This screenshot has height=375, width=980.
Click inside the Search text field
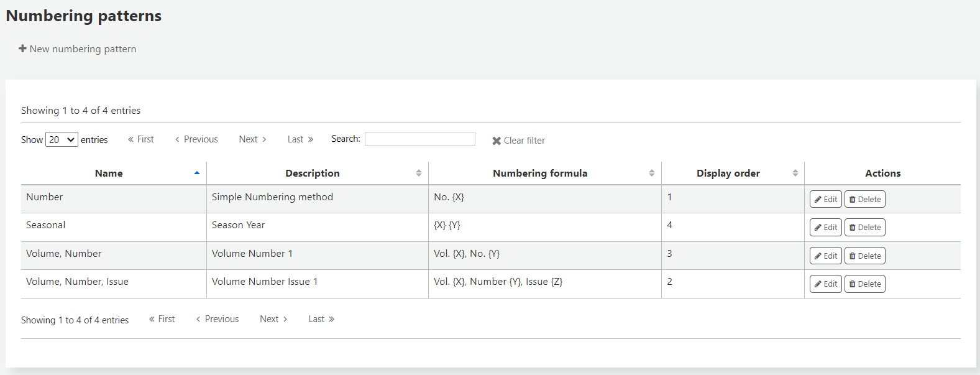point(419,139)
